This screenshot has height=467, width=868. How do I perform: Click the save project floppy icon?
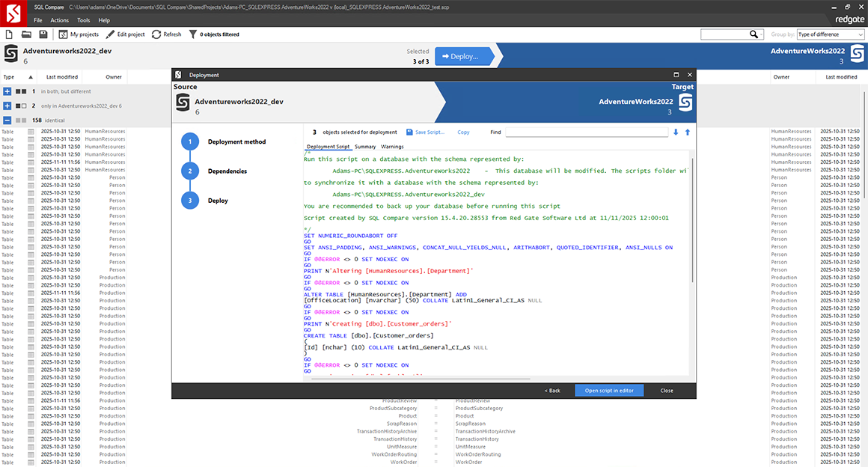point(43,34)
